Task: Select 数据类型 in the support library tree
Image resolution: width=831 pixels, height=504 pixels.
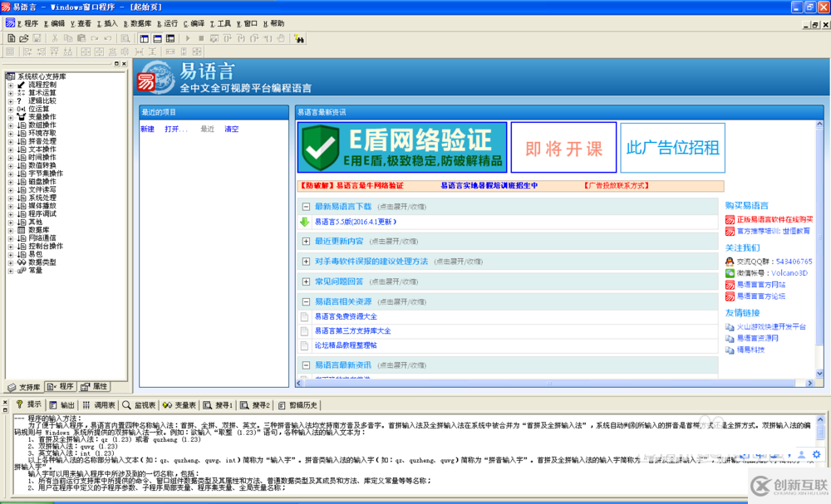Action: pos(42,262)
